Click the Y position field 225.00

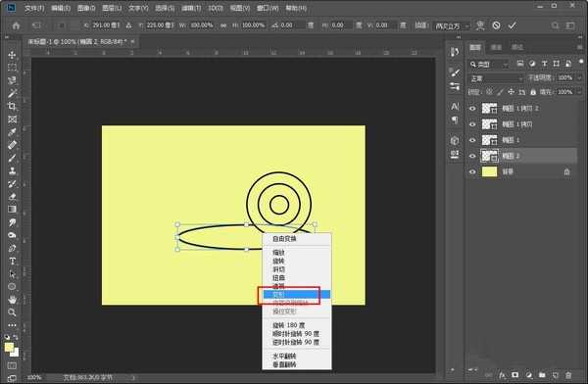tap(160, 25)
